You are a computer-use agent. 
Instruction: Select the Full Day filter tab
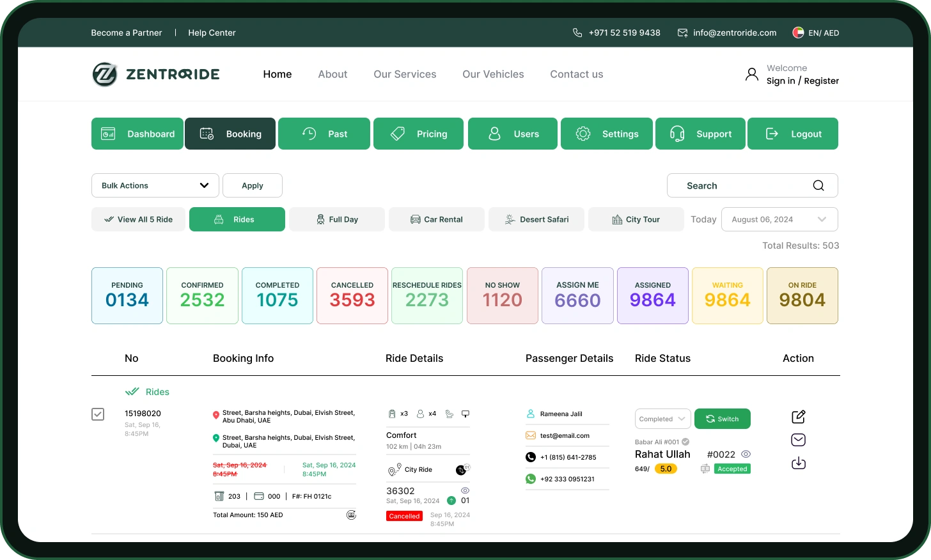pyautogui.click(x=337, y=219)
